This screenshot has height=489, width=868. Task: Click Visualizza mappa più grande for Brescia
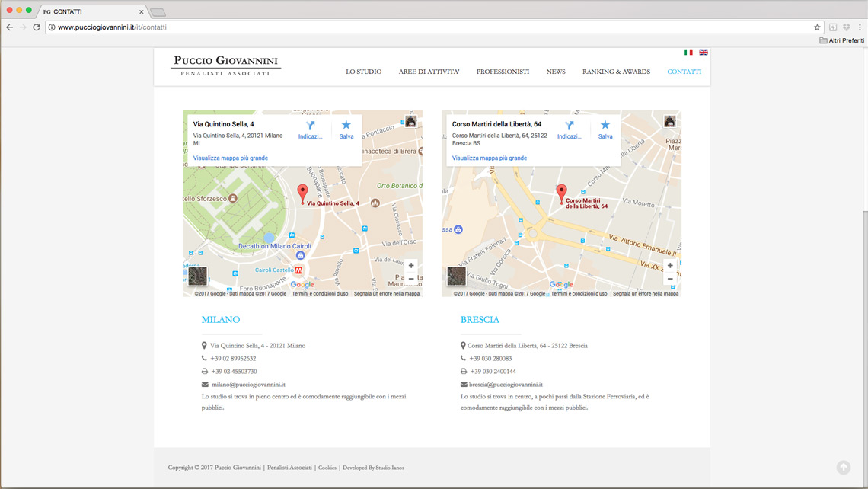(x=490, y=158)
